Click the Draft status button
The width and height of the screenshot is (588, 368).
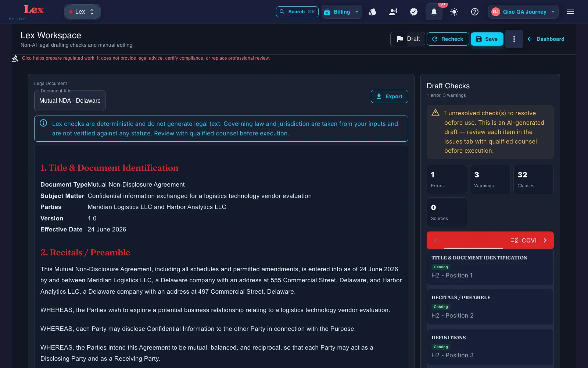click(408, 39)
